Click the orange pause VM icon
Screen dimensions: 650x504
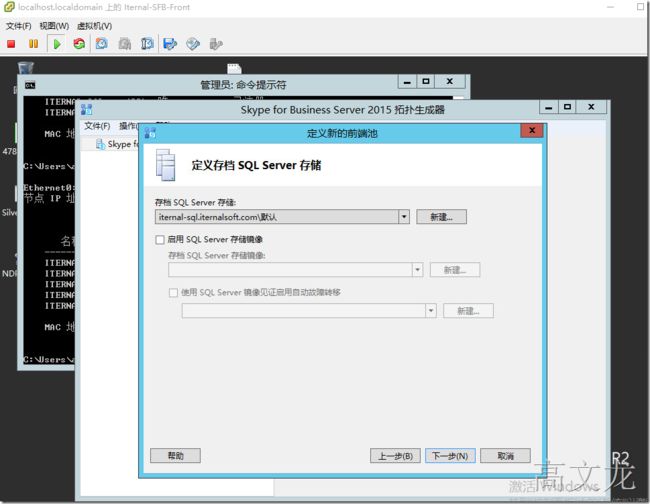click(x=34, y=44)
